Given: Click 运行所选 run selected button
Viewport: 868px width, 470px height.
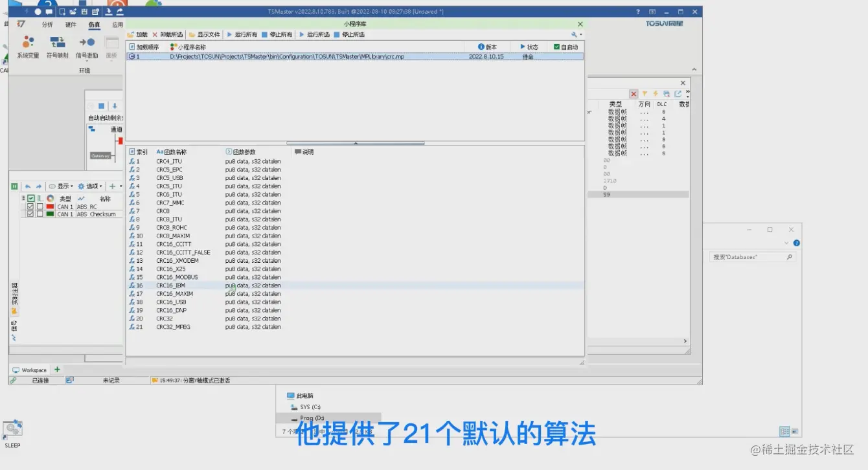Looking at the screenshot, I should point(314,34).
